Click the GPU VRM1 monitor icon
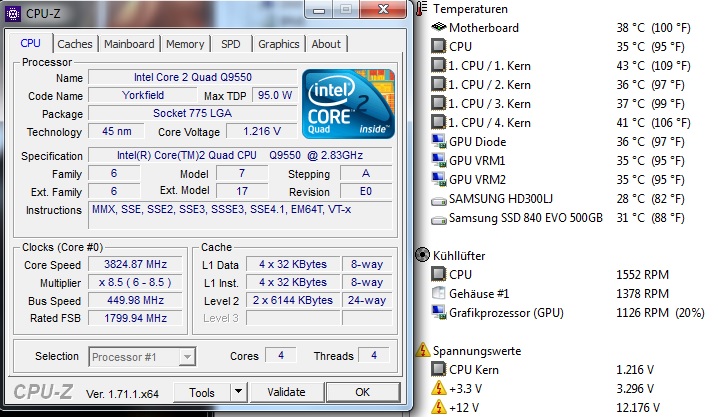Image resolution: width=718 pixels, height=417 pixels. [x=439, y=161]
